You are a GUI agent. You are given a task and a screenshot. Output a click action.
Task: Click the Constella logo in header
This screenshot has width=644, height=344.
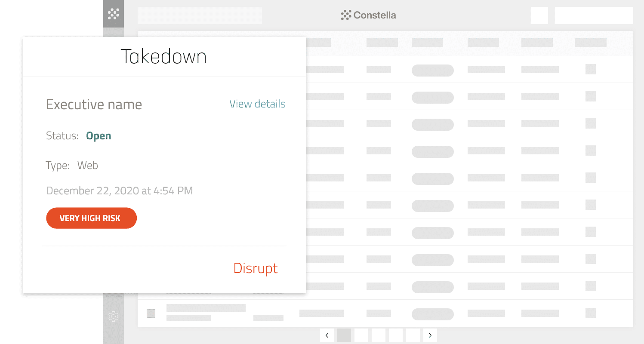pyautogui.click(x=368, y=15)
